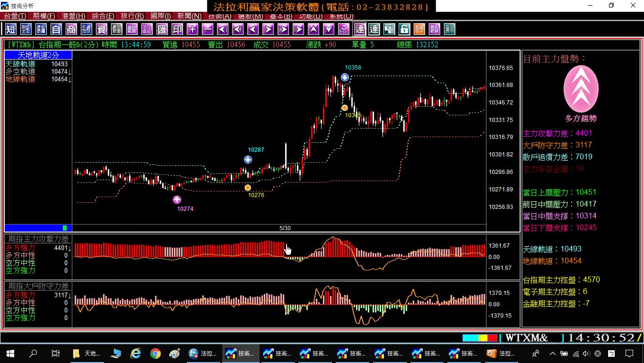644x363 pixels.
Task: Click the blue chart scrollbar under price chart
Action: 36,228
